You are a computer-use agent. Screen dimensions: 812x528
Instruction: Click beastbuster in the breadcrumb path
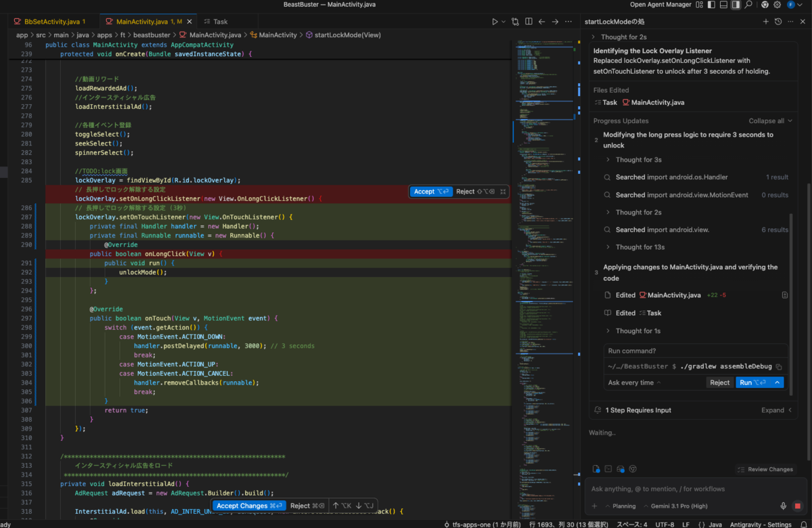(x=151, y=35)
